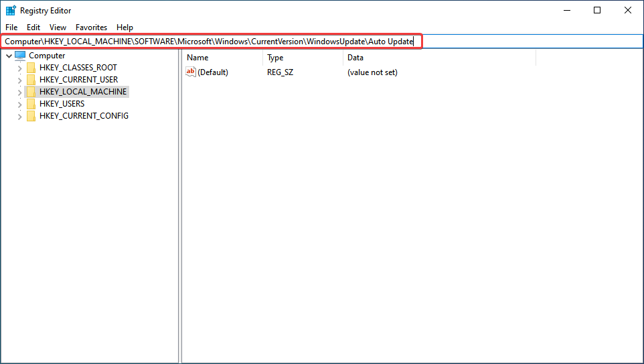Click the HKEY_CURRENT_USER folder icon
This screenshot has height=364, width=644.
pyautogui.click(x=31, y=79)
